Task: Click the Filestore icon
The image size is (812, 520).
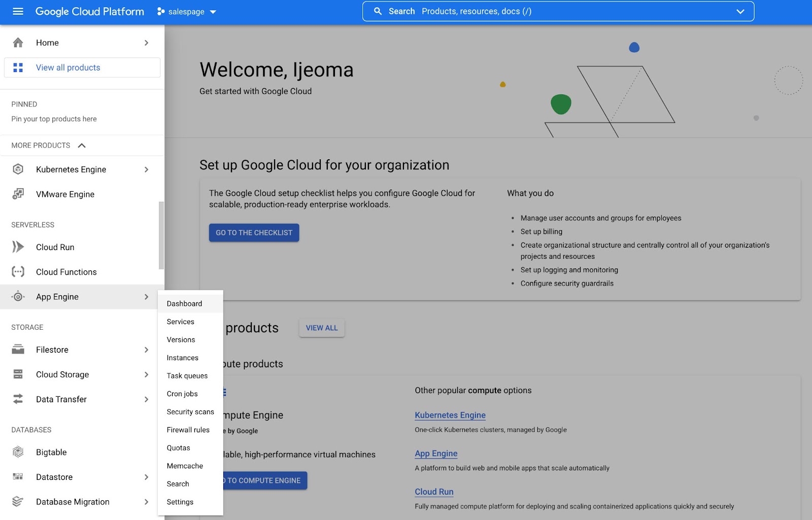Action: [x=18, y=349]
